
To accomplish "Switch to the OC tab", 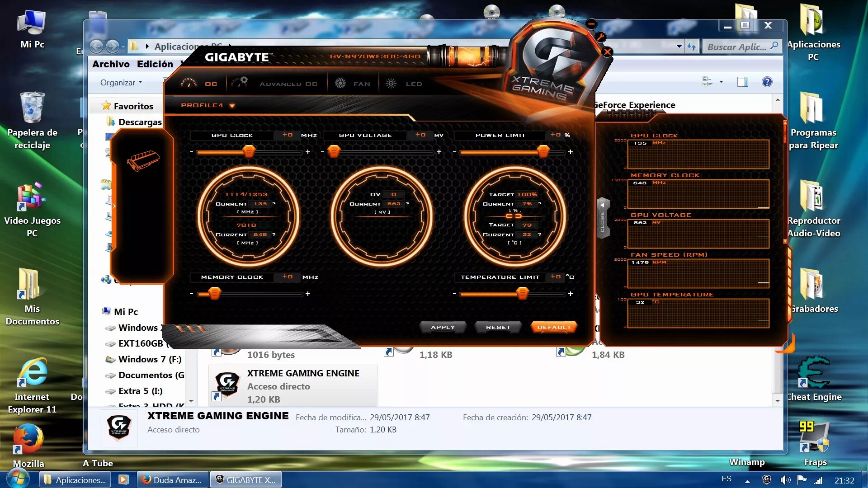I will tap(199, 84).
